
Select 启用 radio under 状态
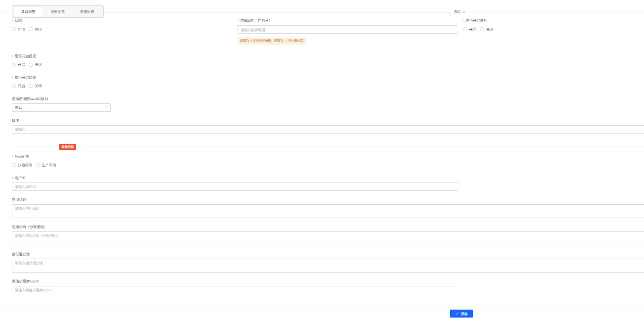[14, 30]
